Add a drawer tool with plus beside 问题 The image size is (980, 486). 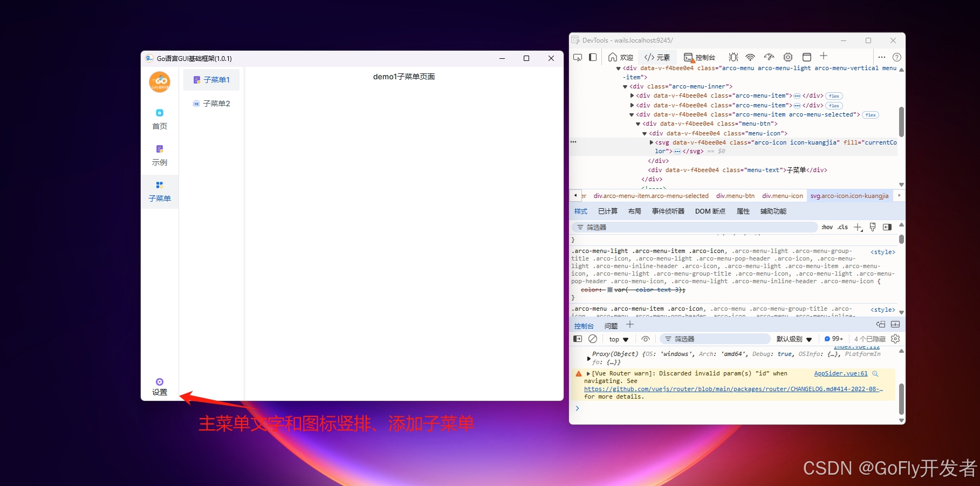[630, 325]
